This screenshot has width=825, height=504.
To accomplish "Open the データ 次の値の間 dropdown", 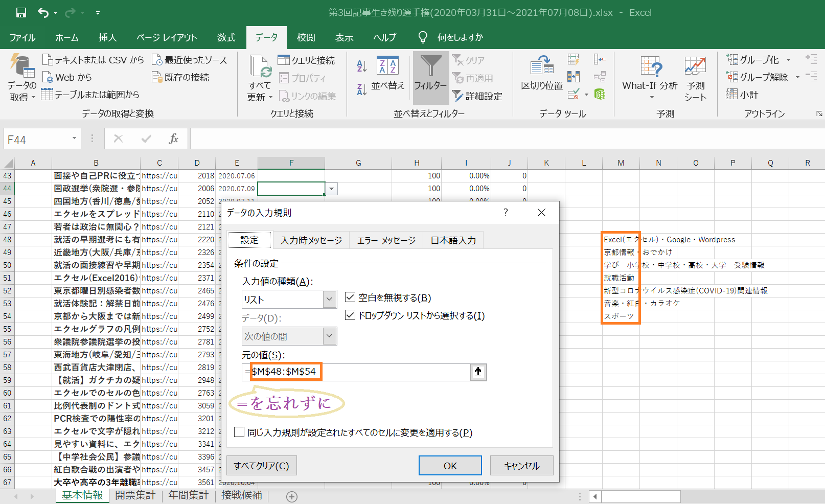I will click(x=330, y=336).
